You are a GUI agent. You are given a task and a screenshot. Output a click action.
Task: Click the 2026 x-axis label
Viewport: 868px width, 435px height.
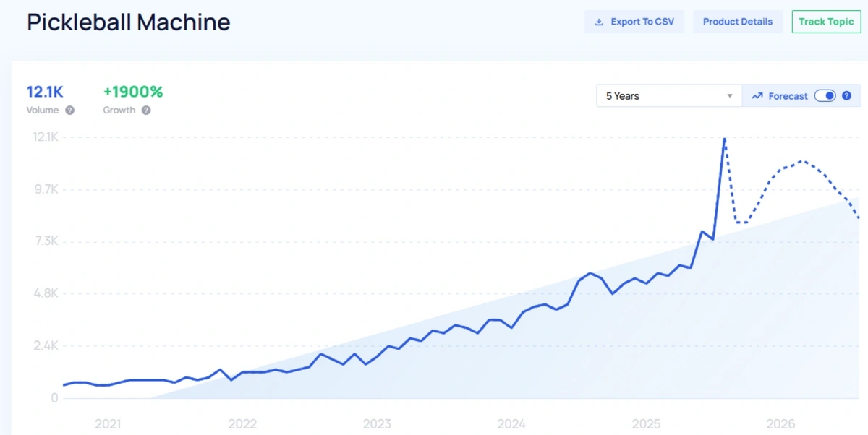(x=780, y=424)
